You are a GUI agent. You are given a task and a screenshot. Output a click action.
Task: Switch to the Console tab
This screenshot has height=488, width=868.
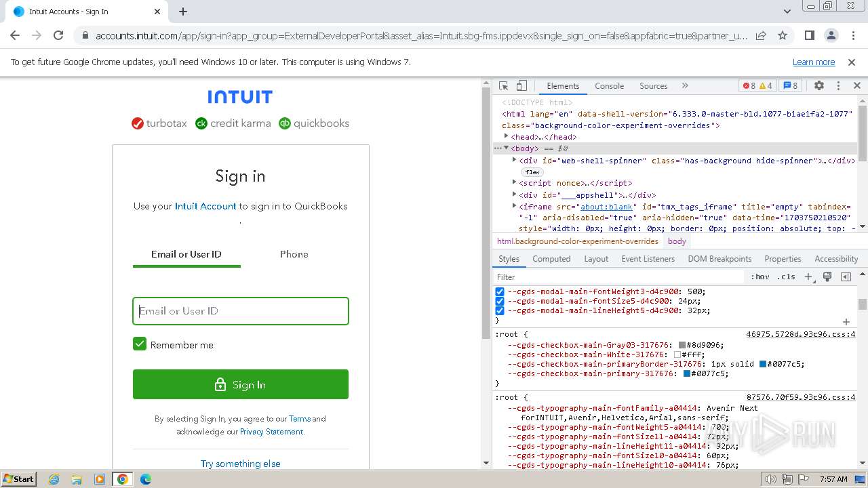click(609, 86)
